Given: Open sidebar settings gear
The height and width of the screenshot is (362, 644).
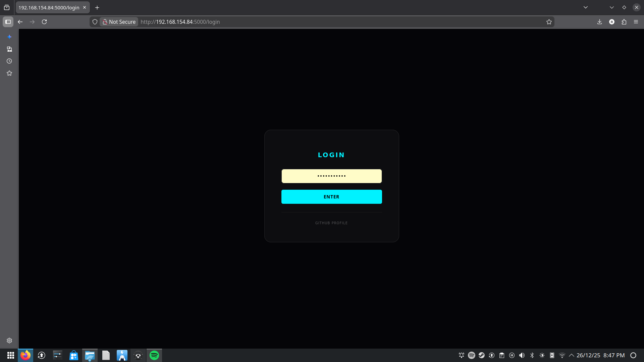Looking at the screenshot, I should 9,341.
